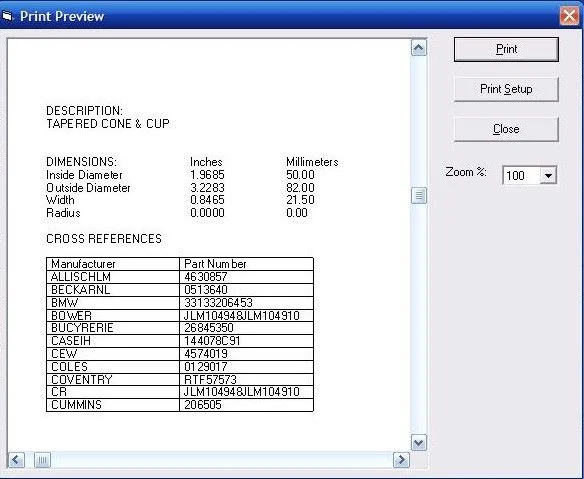The image size is (584, 479).
Task: Click the vertical scrollbar track above the thumb
Action: (x=419, y=122)
